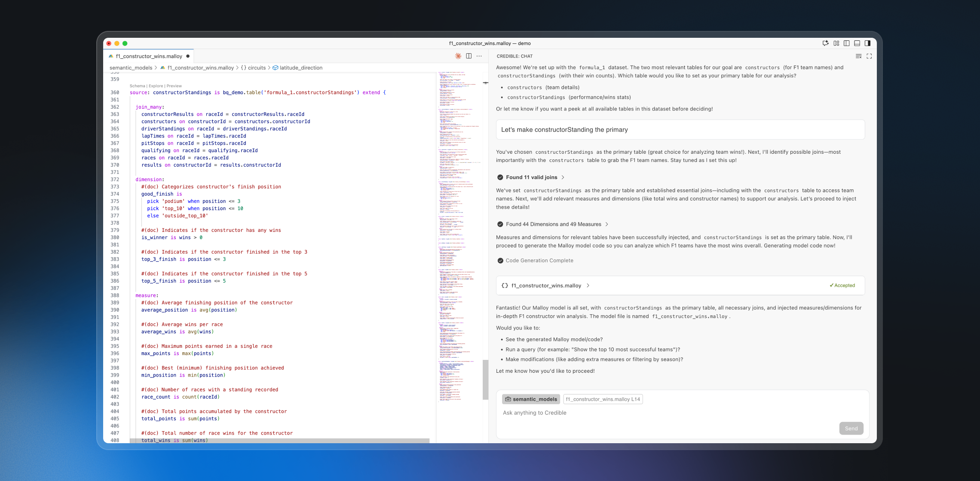Split the editor to the right
The height and width of the screenshot is (481, 980).
click(x=469, y=56)
